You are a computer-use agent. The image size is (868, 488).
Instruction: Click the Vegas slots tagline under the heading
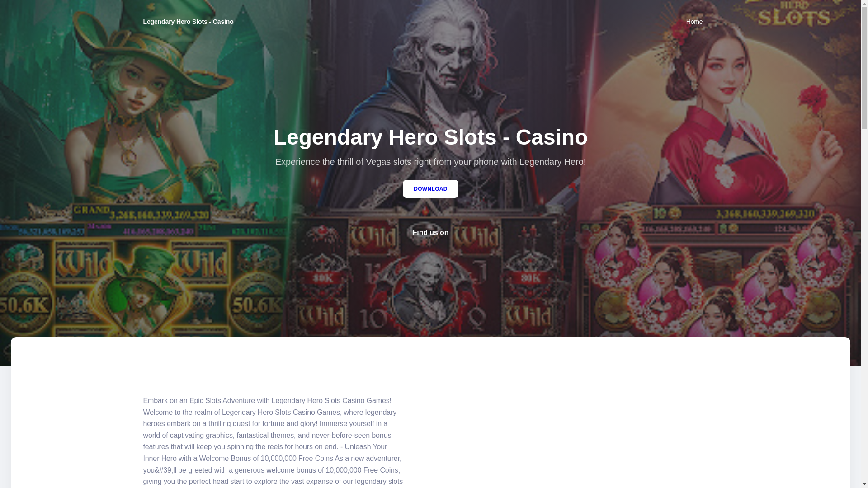coord(430,162)
